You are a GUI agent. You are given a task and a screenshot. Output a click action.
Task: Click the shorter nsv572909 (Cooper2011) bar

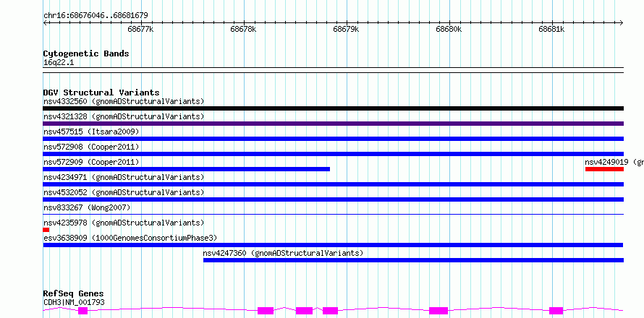pyautogui.click(x=187, y=169)
